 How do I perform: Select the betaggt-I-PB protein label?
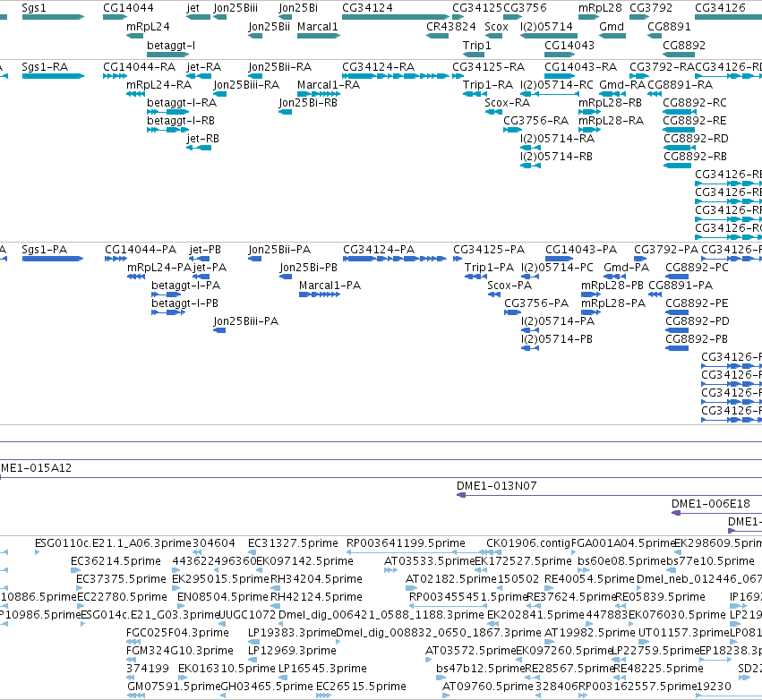[184, 303]
